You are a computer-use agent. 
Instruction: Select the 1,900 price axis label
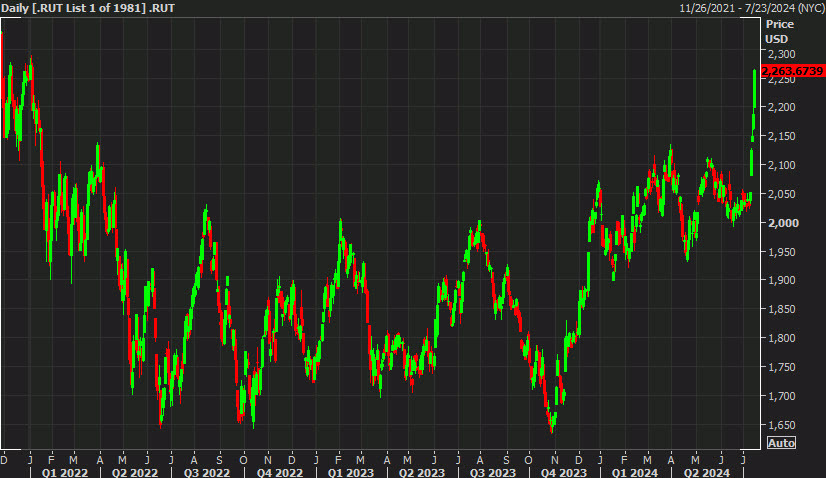pos(782,280)
